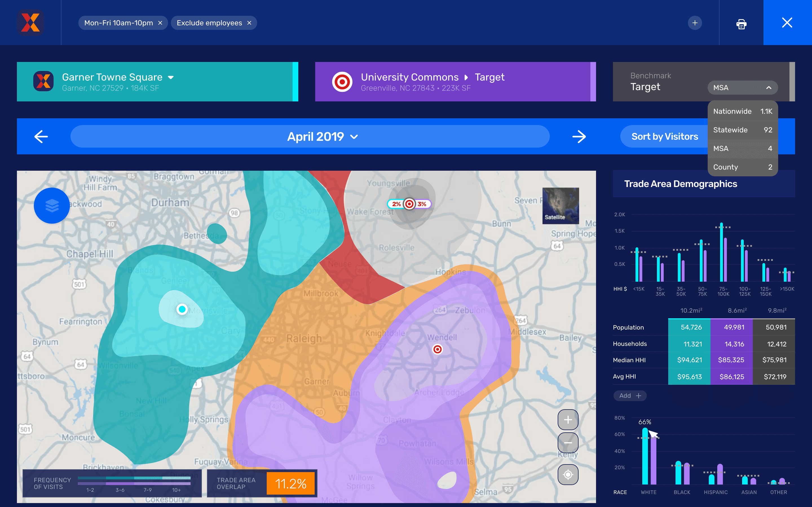
Task: Expand Garner Towne Square property dropdown
Action: [171, 77]
